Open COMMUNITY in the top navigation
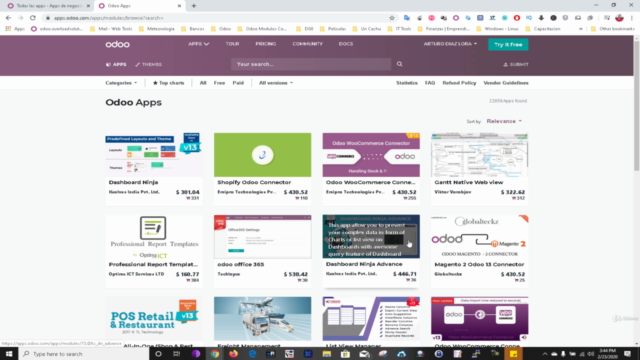This screenshot has width=640, height=360. click(x=307, y=44)
